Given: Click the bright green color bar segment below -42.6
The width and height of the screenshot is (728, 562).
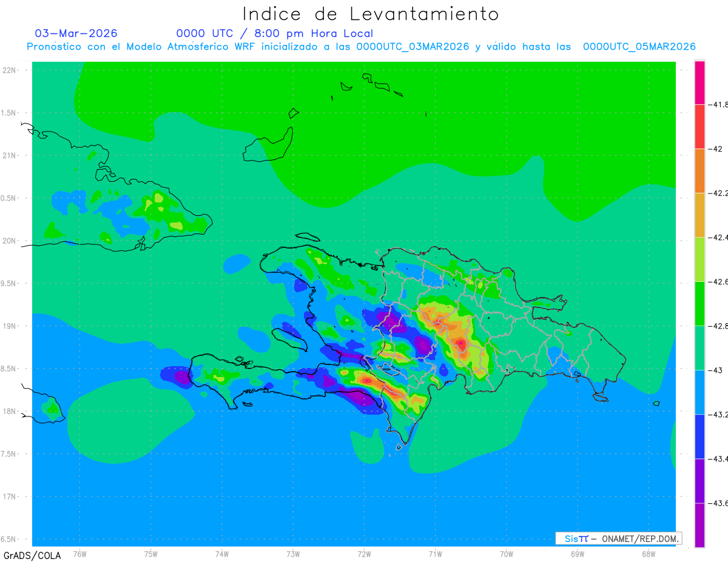Looking at the screenshot, I should (699, 304).
